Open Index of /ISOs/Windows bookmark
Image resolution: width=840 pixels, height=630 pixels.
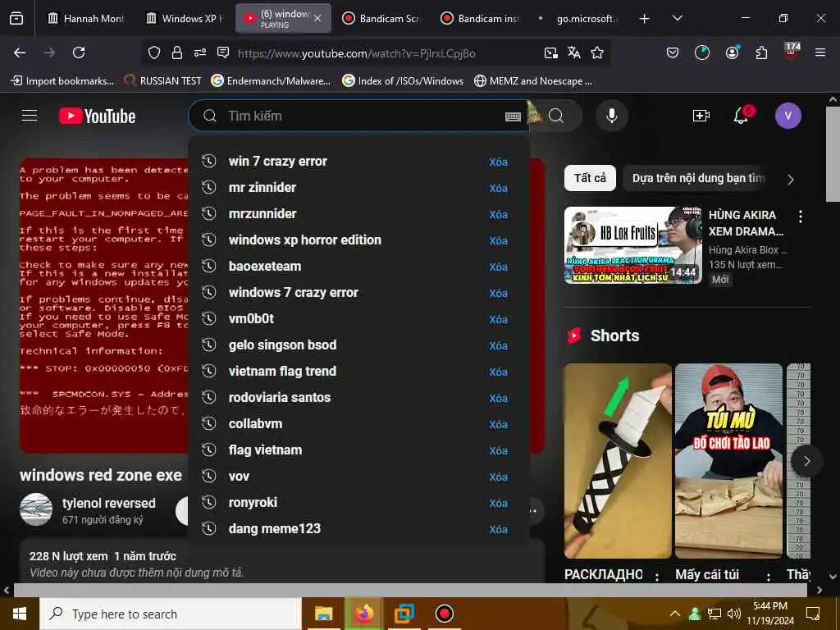403,81
